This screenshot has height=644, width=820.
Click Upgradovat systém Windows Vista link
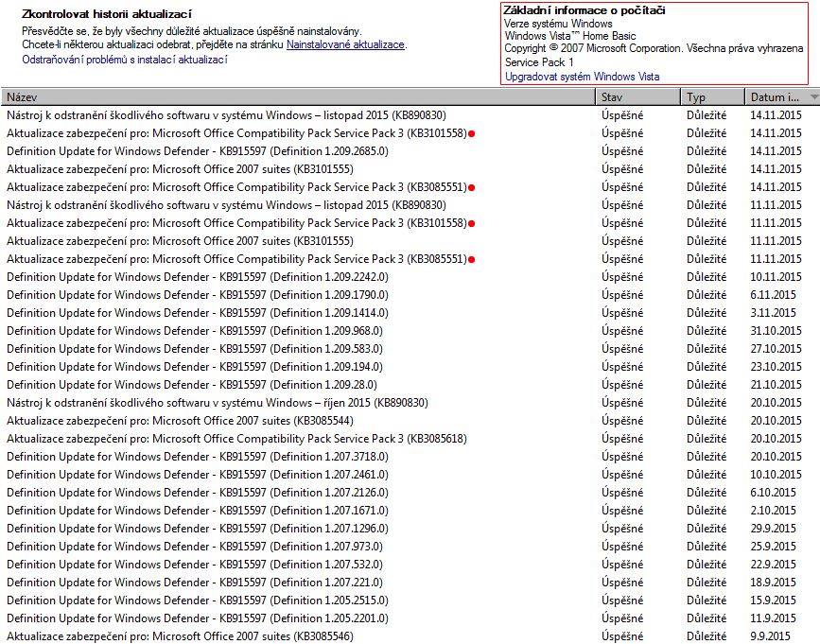(582, 77)
